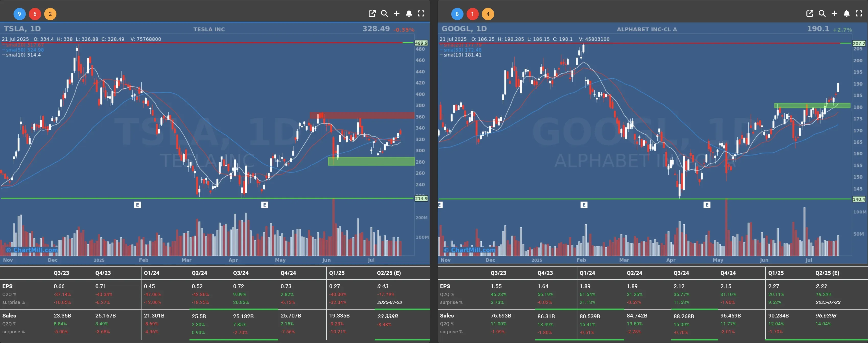Click TSLA Q1/24 column header

click(x=152, y=273)
